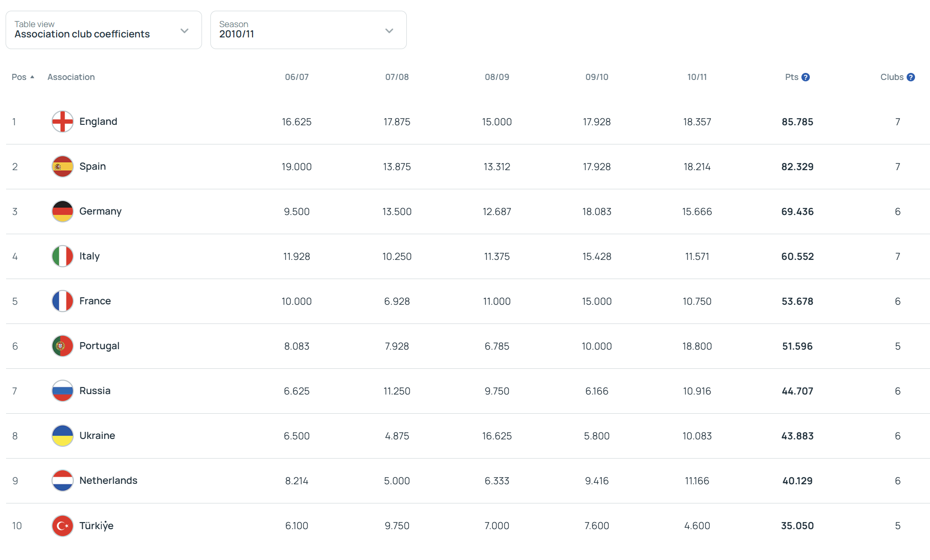Toggle sorting by the Pos column

tap(22, 77)
